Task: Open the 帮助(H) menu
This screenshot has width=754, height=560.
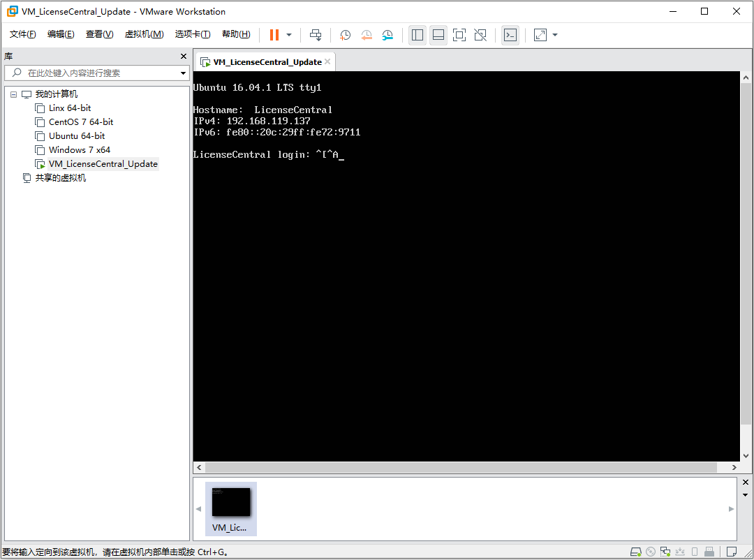Action: 236,34
